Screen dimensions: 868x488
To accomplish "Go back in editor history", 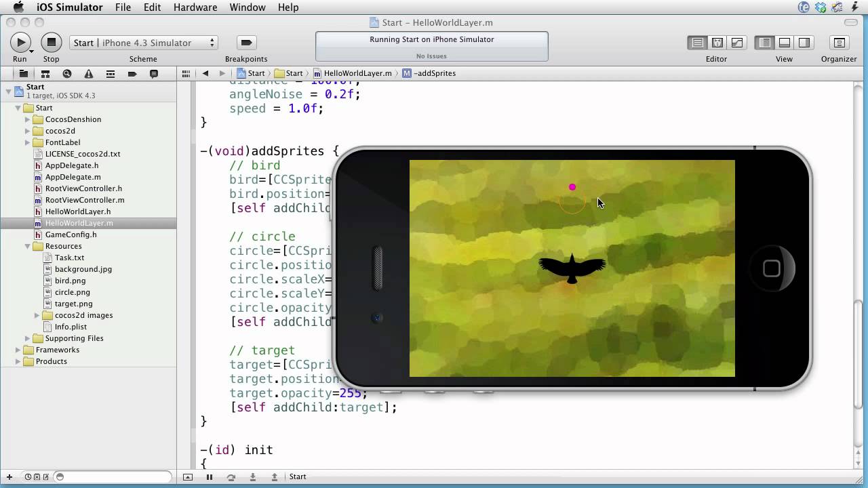I will (x=205, y=73).
